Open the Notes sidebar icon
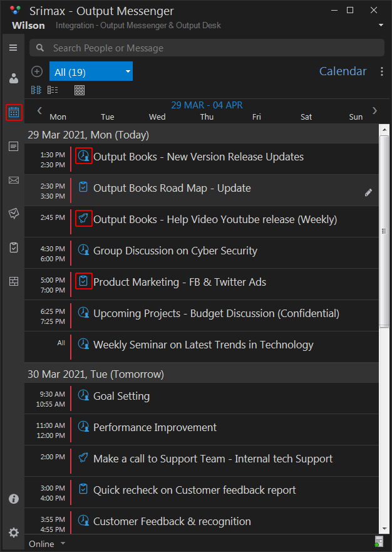392x552 pixels. point(13,146)
